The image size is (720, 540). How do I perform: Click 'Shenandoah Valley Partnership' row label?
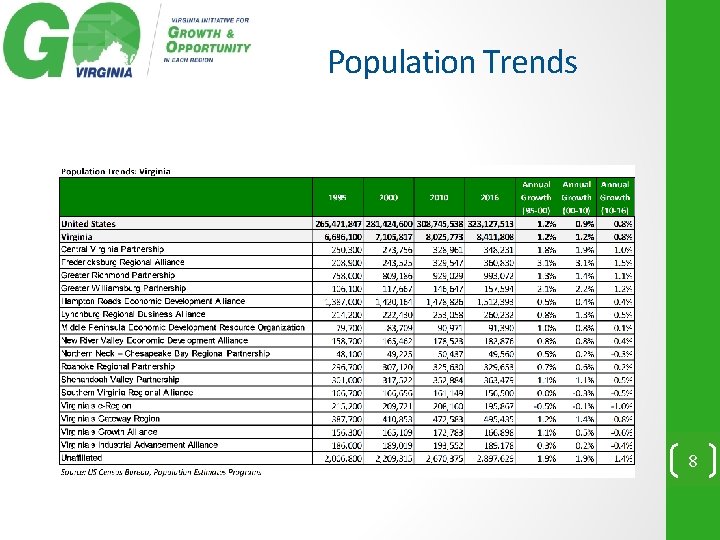[x=120, y=379]
